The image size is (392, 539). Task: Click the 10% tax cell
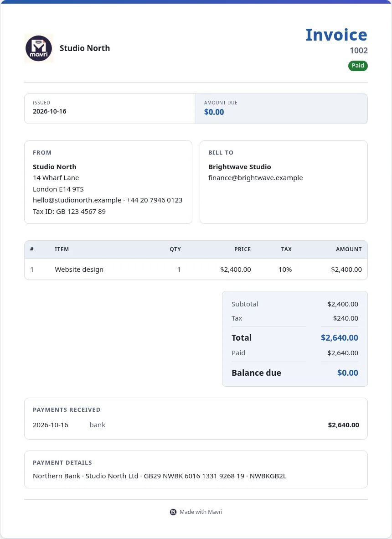point(285,269)
